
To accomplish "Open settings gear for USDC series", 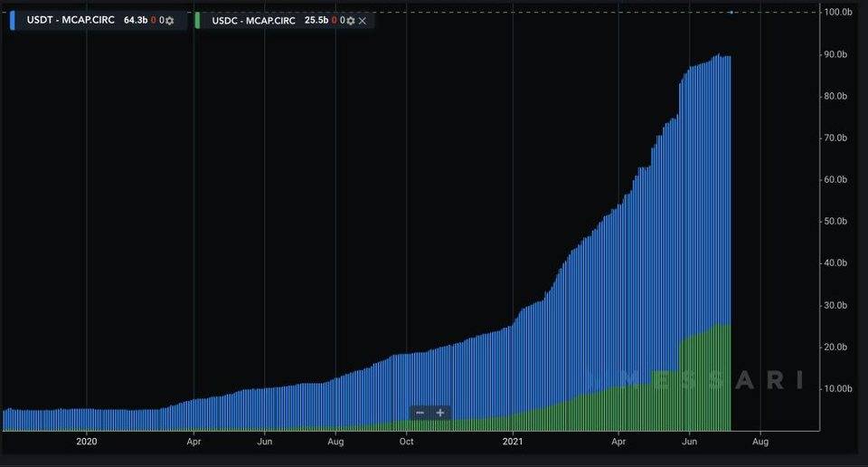I will (351, 21).
